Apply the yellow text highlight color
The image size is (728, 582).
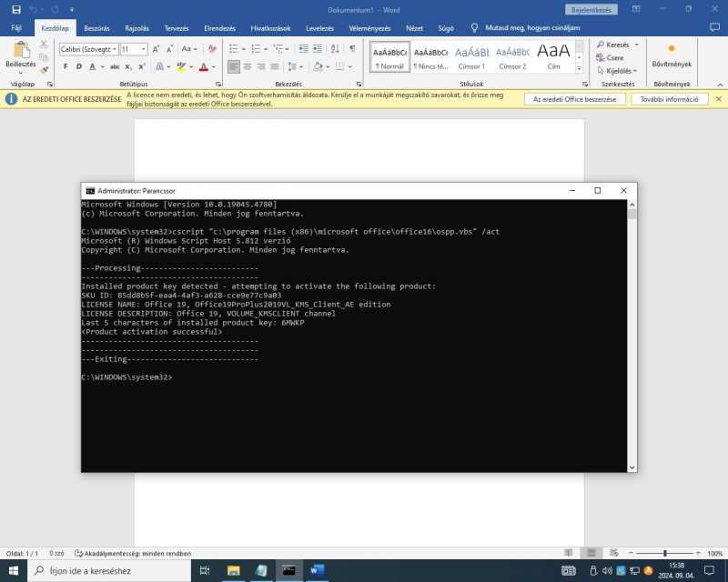[x=181, y=66]
